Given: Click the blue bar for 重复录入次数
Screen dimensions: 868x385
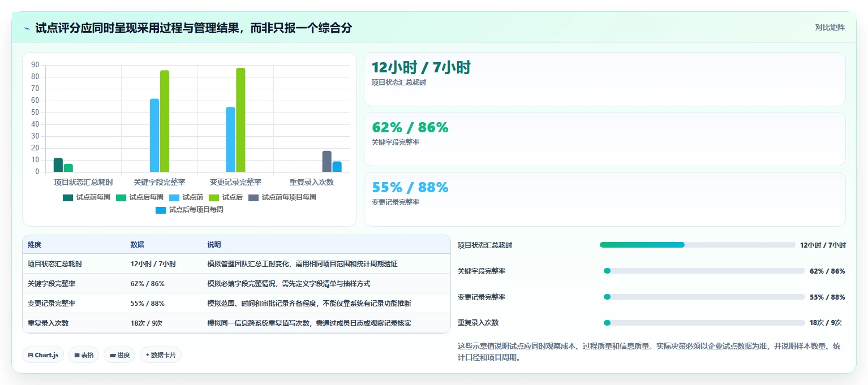Looking at the screenshot, I should pyautogui.click(x=337, y=167).
